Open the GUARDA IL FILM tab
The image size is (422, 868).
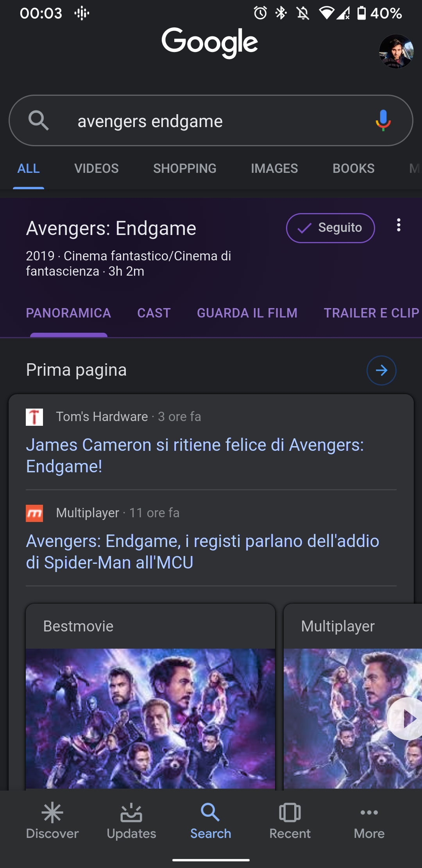tap(247, 313)
